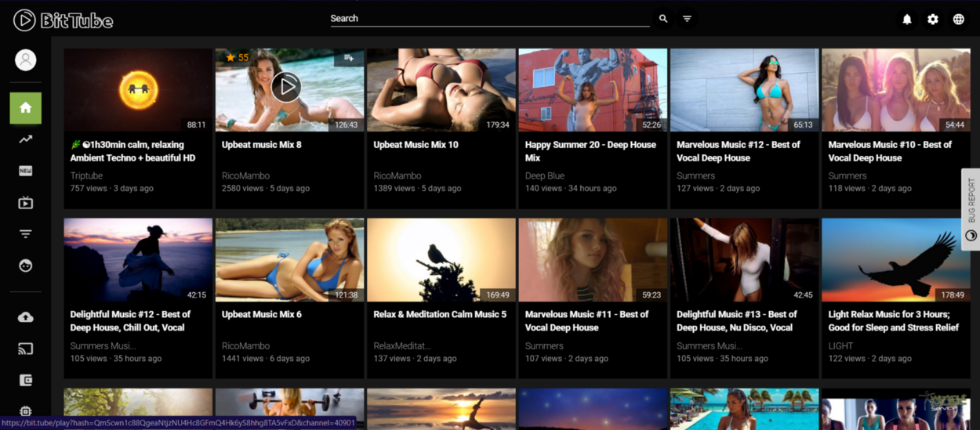
Task: Open the settings gear icon
Action: (x=933, y=20)
